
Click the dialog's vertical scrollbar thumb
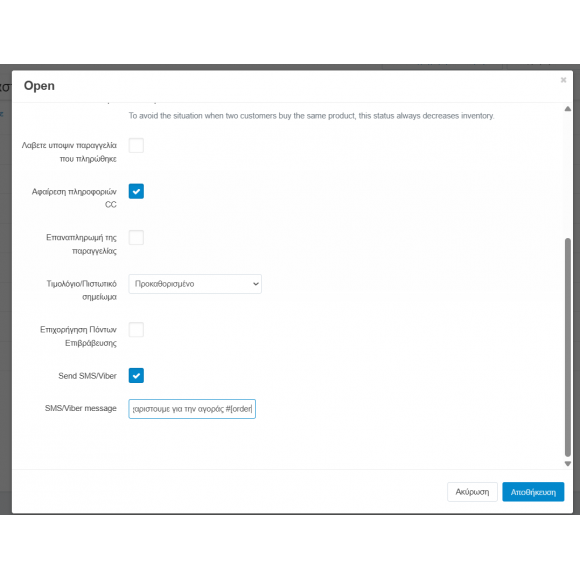coord(568,348)
